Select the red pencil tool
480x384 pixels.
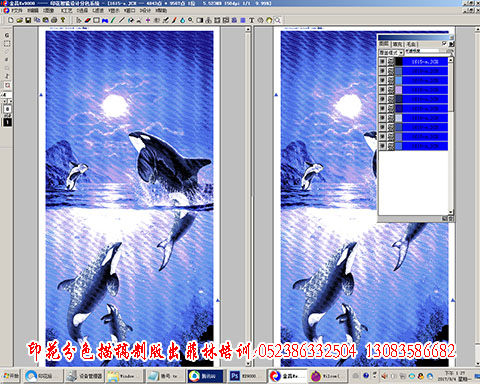tap(174, 20)
